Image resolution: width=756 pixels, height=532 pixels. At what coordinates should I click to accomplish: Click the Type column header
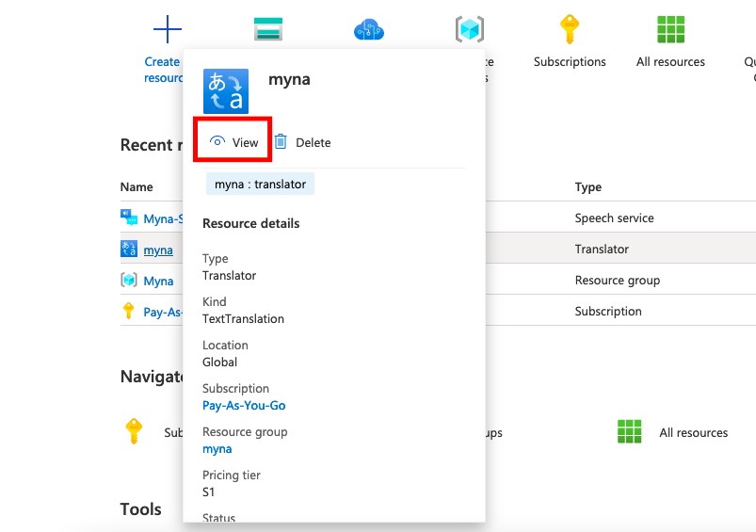pyautogui.click(x=588, y=186)
